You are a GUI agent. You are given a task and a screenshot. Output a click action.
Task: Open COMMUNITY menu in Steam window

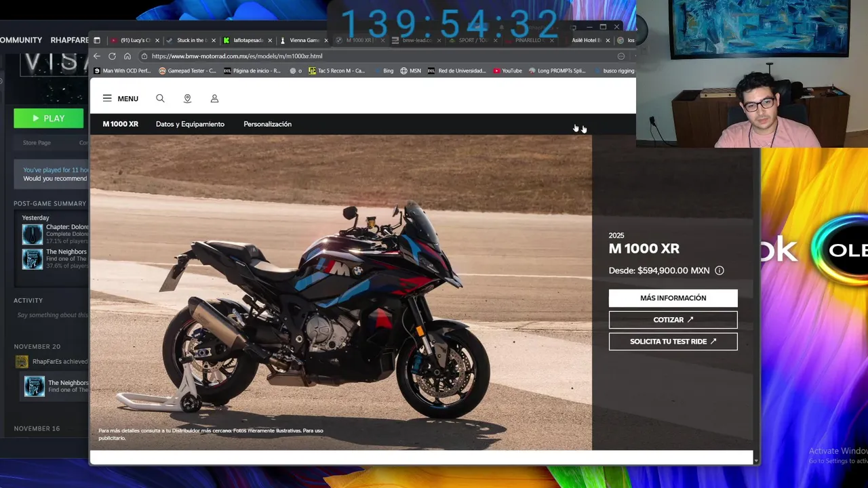[21, 40]
